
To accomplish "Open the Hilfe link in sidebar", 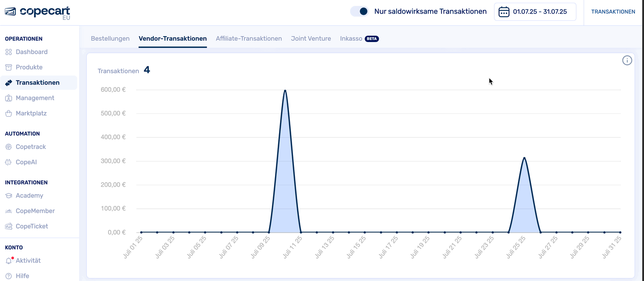I will pyautogui.click(x=22, y=276).
